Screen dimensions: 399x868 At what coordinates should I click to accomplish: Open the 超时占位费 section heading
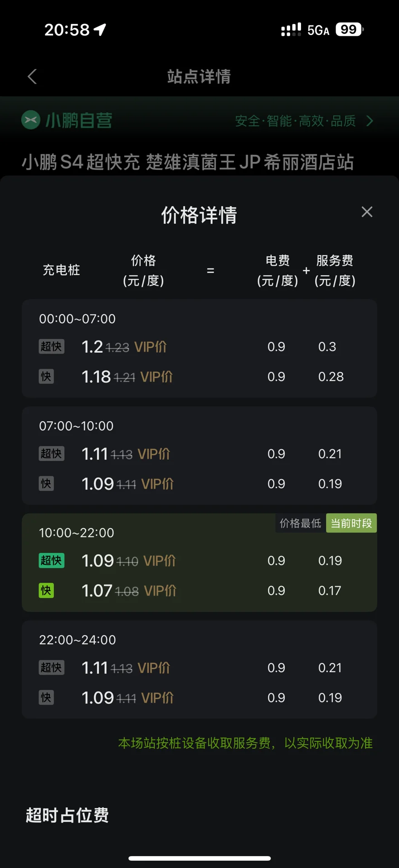tap(67, 815)
